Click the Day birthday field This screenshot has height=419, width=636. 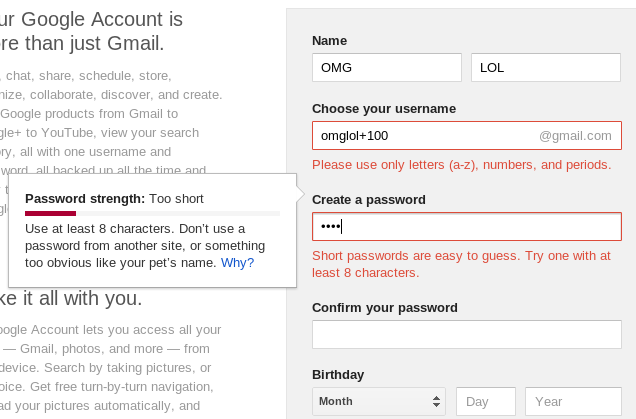click(x=486, y=402)
